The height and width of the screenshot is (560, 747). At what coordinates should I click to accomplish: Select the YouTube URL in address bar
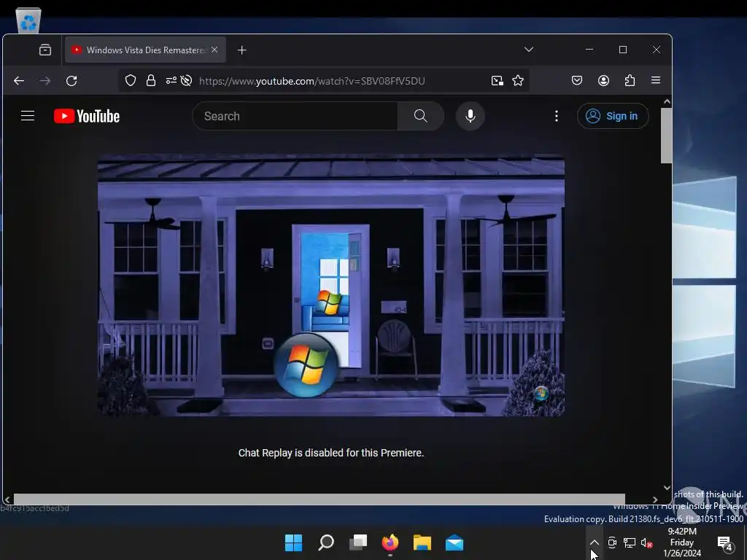point(312,81)
